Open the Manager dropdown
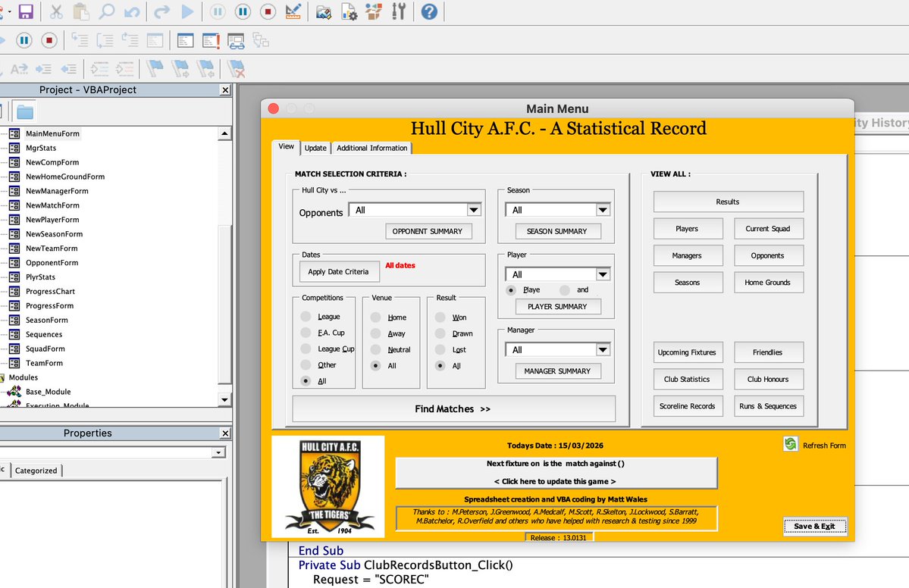 [603, 349]
